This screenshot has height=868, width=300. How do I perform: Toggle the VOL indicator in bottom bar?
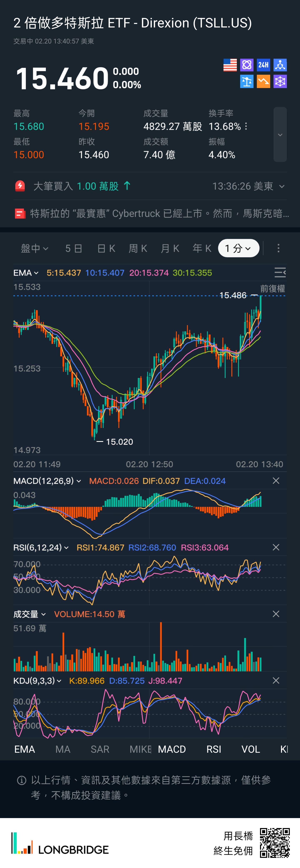(250, 749)
